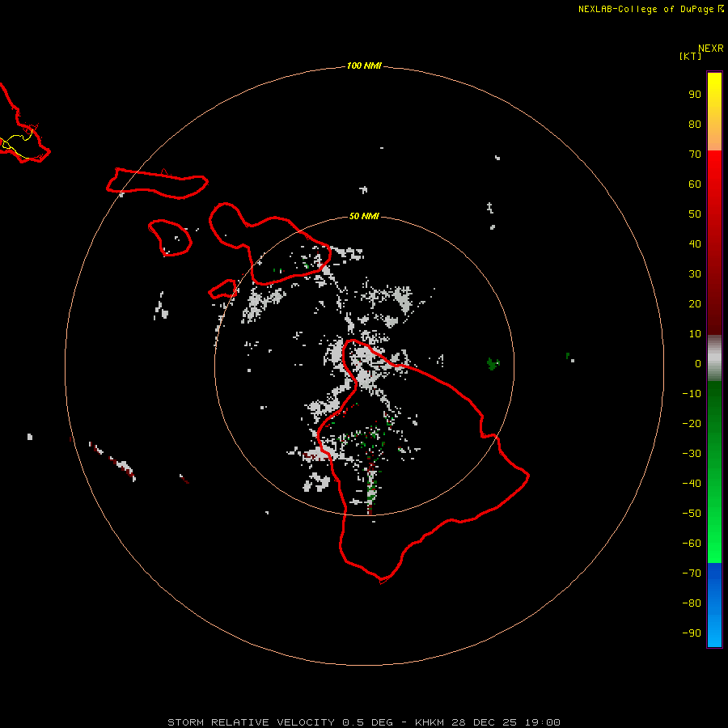Image resolution: width=728 pixels, height=728 pixels.
Task: Click the -90 value on the velocity scale
Action: (x=692, y=633)
